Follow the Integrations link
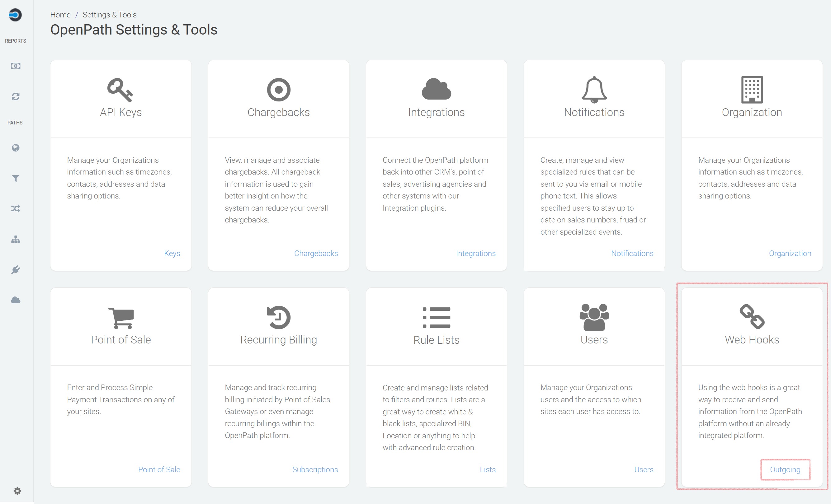Viewport: 831px width, 504px height. click(x=476, y=253)
